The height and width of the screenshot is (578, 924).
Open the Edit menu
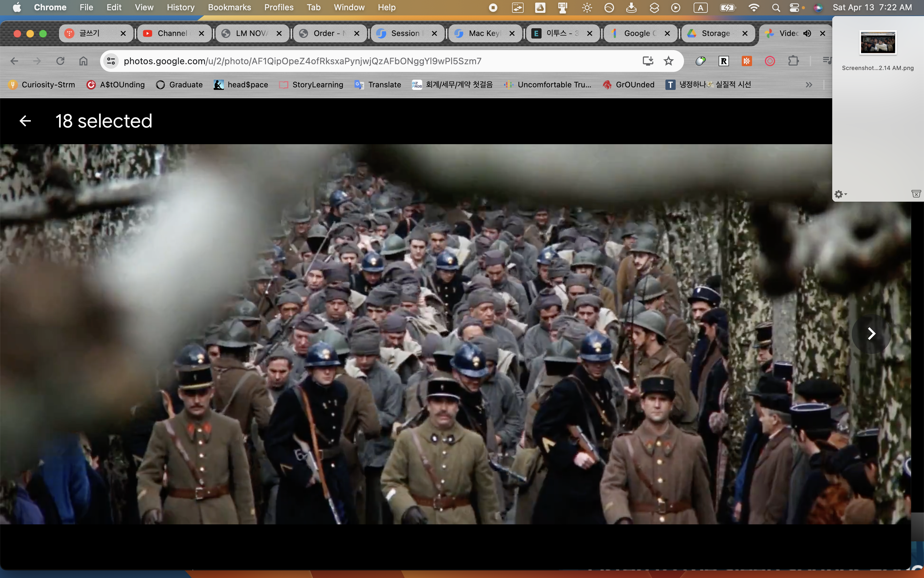[x=114, y=7]
